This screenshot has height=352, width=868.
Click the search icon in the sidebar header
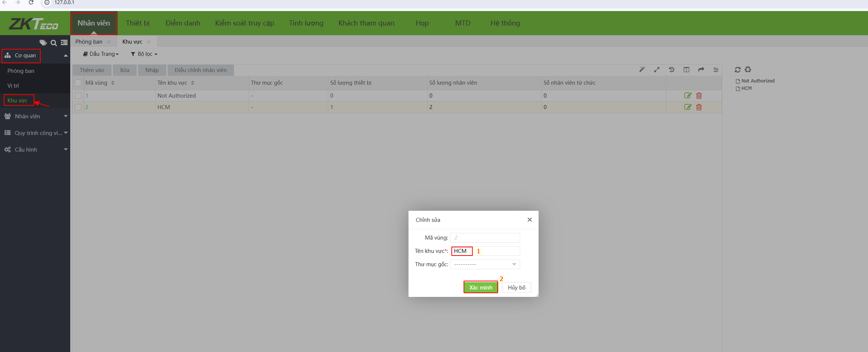click(54, 43)
